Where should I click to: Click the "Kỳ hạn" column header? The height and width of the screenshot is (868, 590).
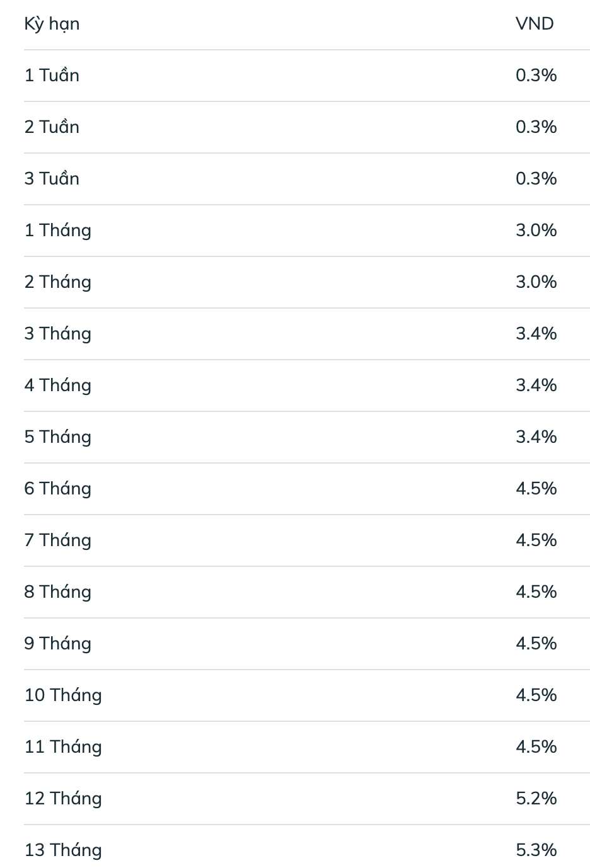(x=52, y=24)
